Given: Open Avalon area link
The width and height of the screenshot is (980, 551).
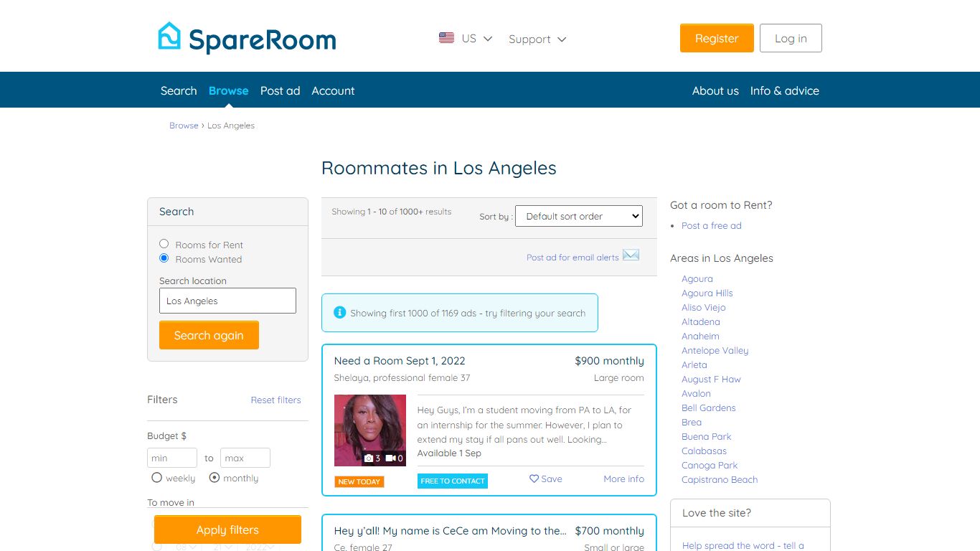Looking at the screenshot, I should (x=697, y=393).
